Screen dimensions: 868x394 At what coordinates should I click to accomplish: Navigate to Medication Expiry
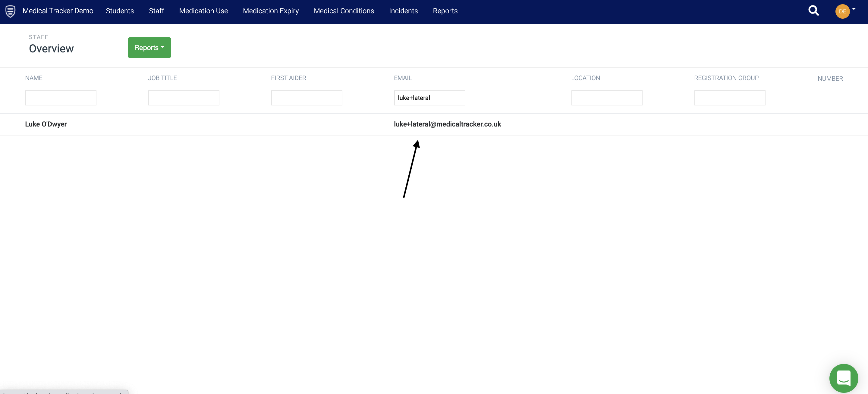pos(271,11)
